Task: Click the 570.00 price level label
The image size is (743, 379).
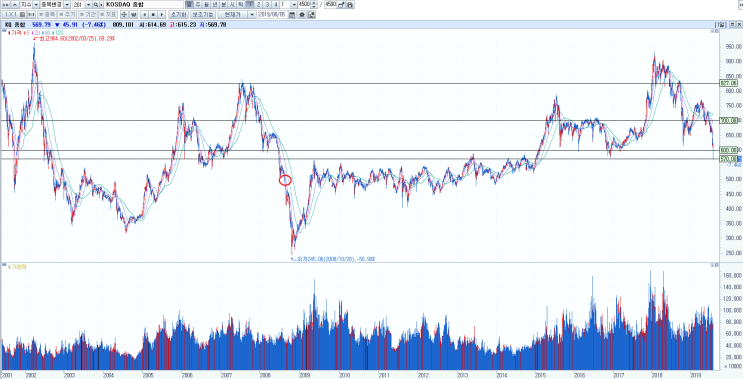Action: [x=729, y=159]
